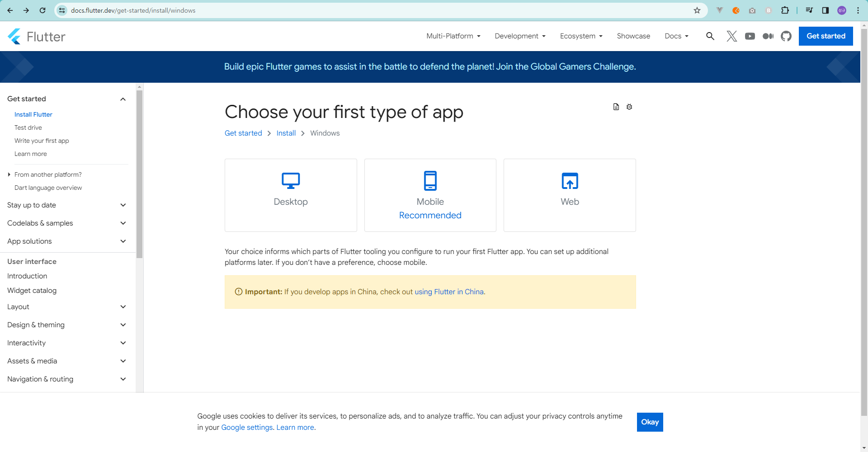Viewport: 868px width, 452px height.
Task: Open Flutter's Medium blog icon
Action: pyautogui.click(x=768, y=36)
